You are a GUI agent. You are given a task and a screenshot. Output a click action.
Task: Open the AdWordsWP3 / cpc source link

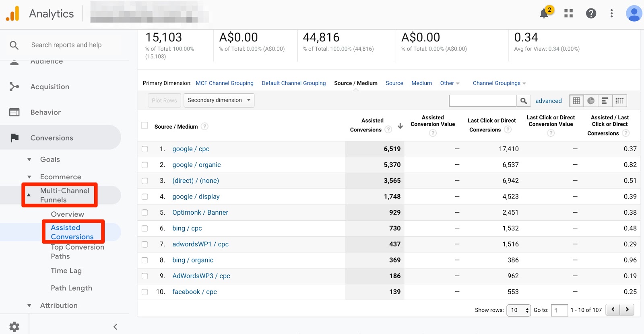coord(201,276)
